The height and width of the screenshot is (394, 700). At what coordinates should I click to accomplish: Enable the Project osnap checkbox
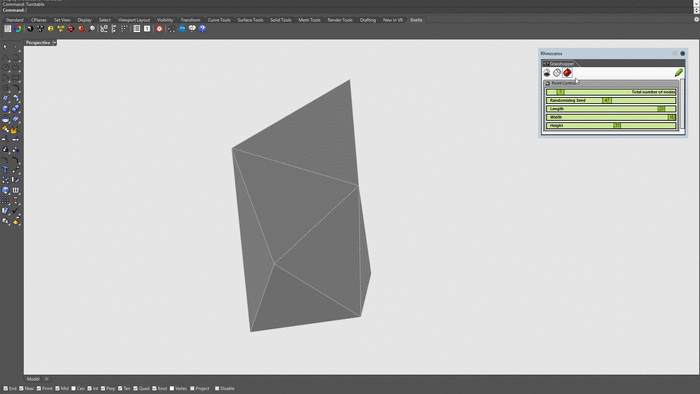point(192,389)
